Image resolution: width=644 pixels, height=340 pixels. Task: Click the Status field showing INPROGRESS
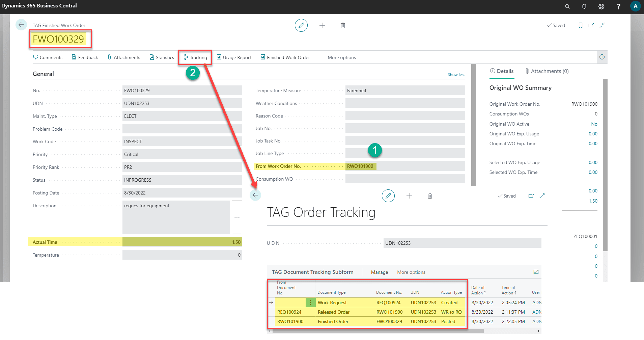(182, 180)
